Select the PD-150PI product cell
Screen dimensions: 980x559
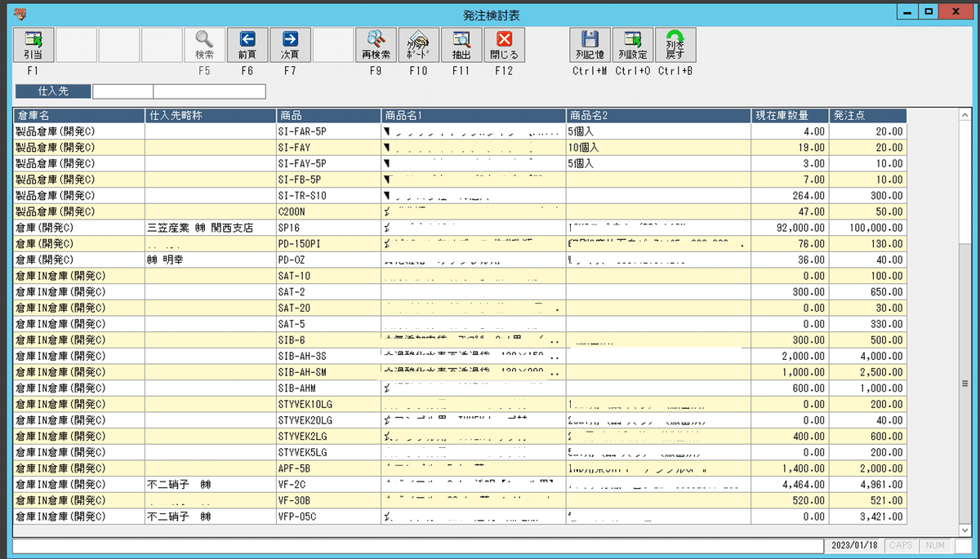click(328, 244)
